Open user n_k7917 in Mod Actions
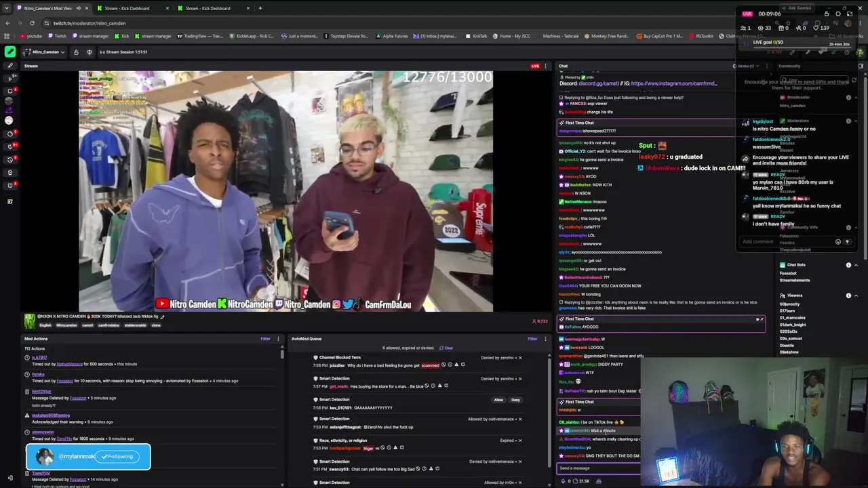This screenshot has width=868, height=488. [x=39, y=357]
